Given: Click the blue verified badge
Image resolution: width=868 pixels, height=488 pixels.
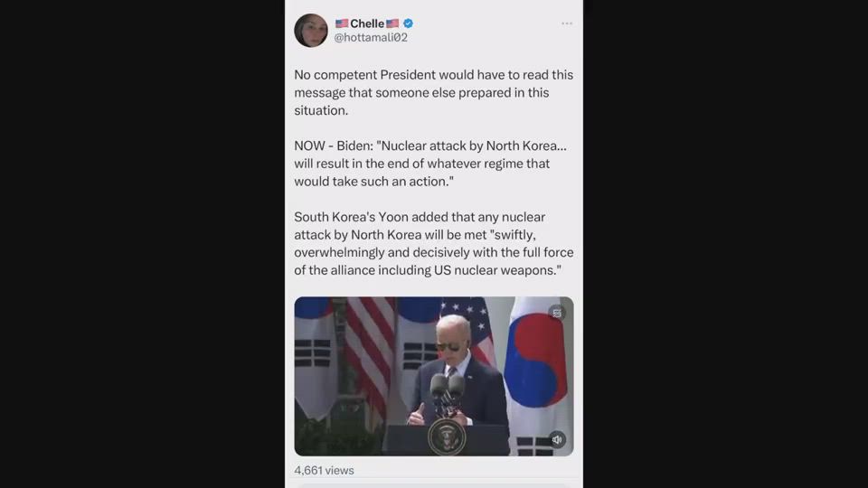Looking at the screenshot, I should (x=408, y=23).
